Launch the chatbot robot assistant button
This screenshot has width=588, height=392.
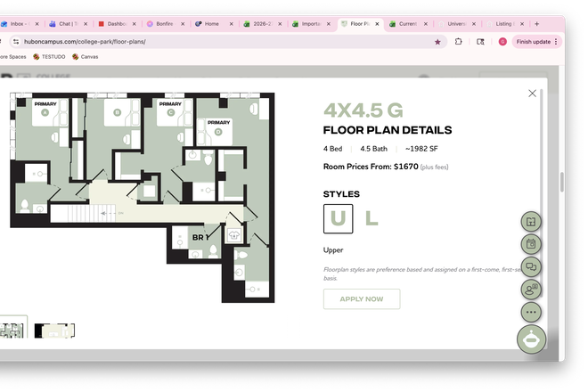click(x=531, y=339)
